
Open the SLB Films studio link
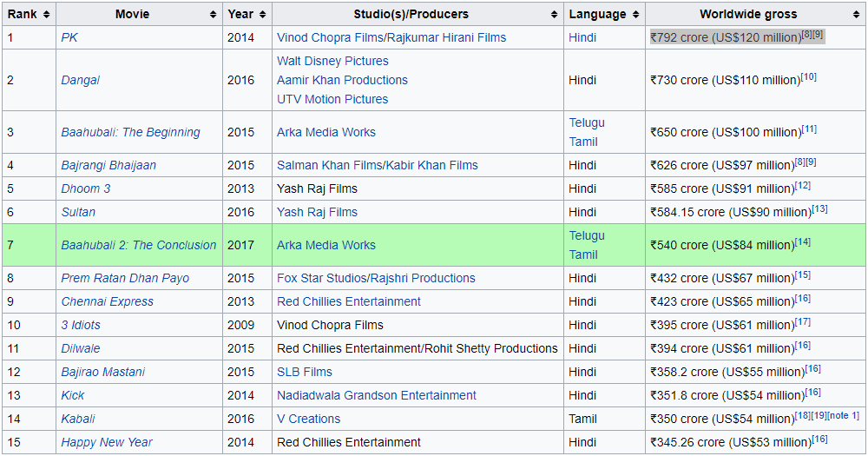click(304, 372)
